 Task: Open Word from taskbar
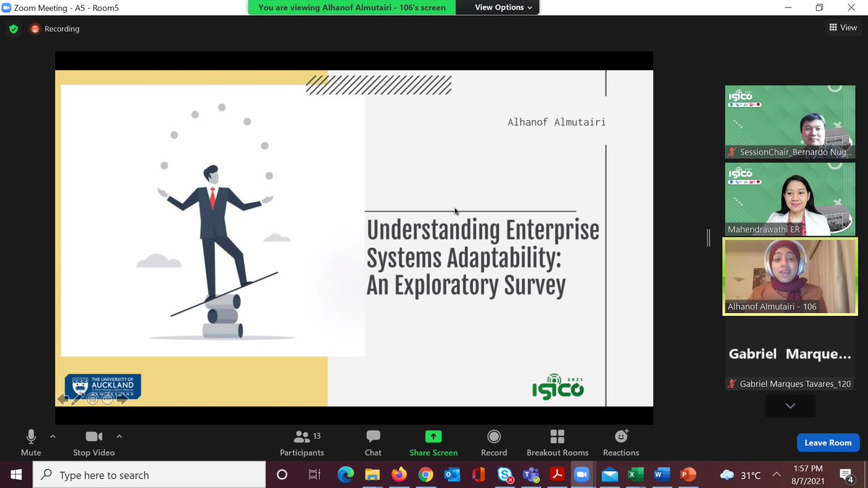tap(661, 475)
